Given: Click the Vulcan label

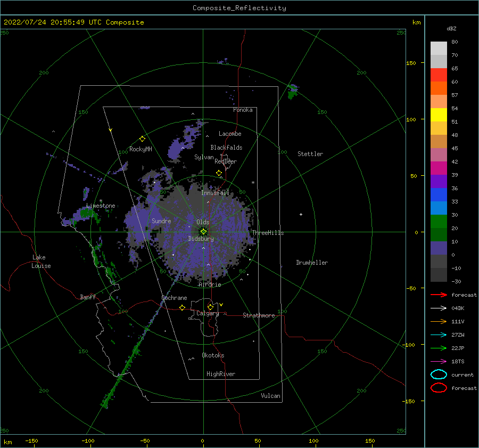Looking at the screenshot, I should (x=270, y=396).
